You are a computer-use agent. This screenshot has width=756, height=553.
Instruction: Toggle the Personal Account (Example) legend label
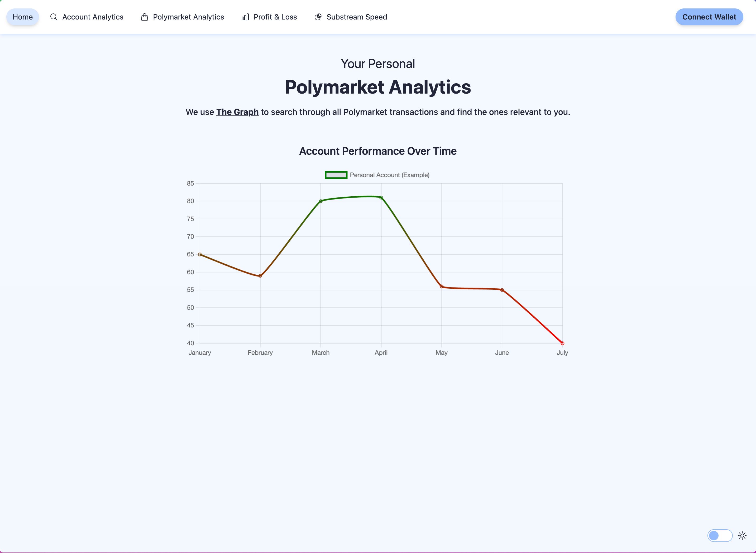tap(390, 175)
